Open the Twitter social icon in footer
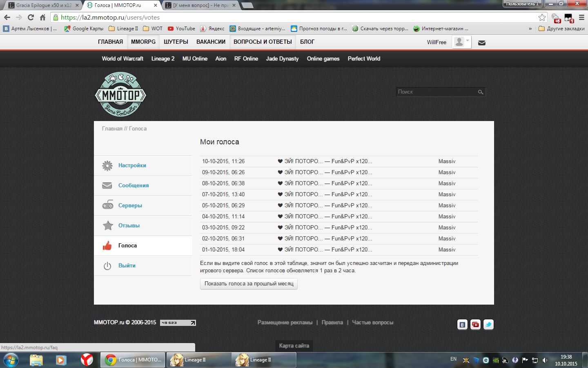This screenshot has width=588, height=368. point(488,325)
